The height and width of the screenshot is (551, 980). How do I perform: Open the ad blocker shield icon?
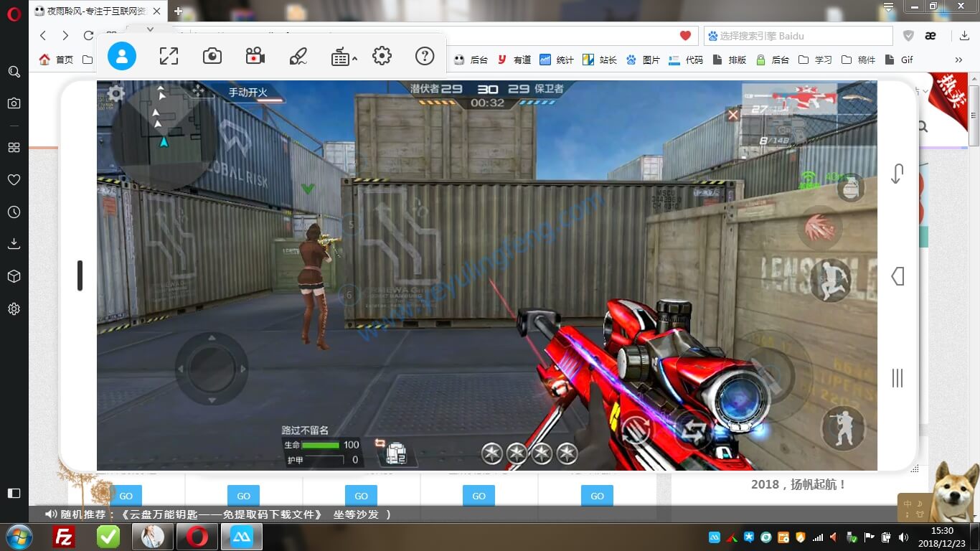(908, 36)
